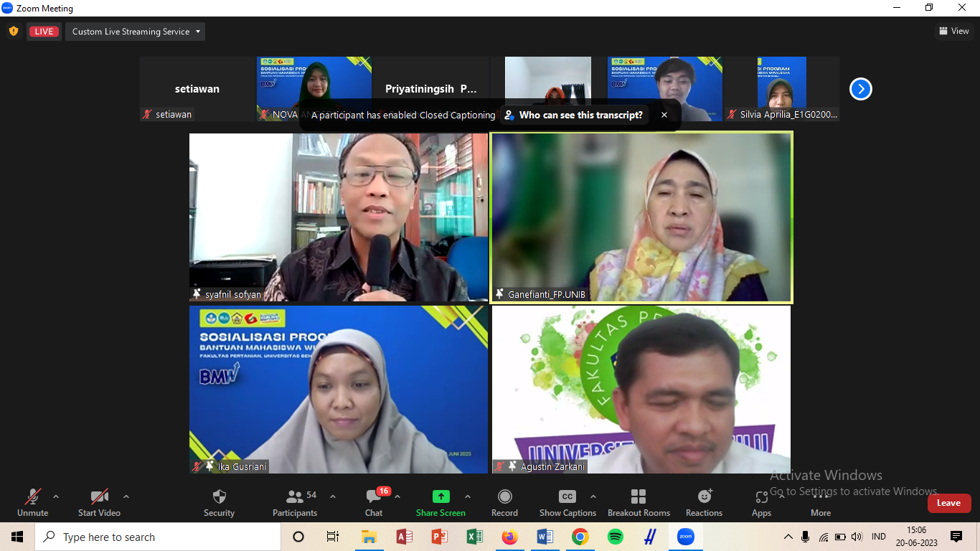
Task: Turn on camera with Start Video
Action: click(x=99, y=503)
